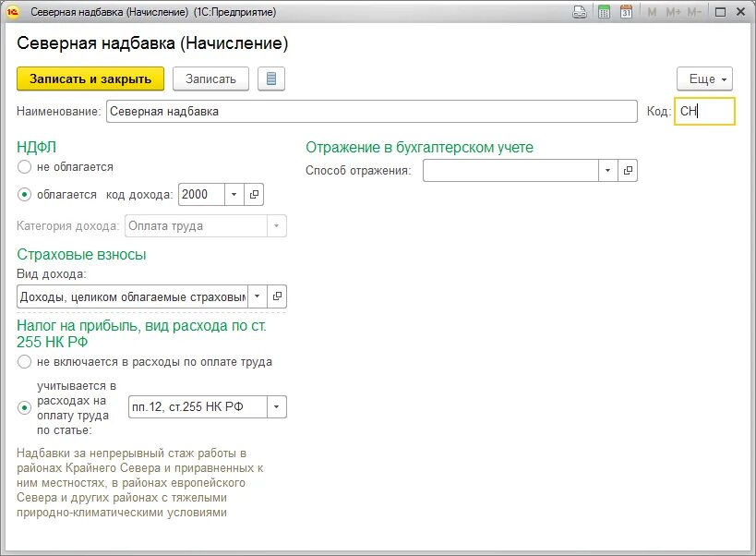The width and height of the screenshot is (756, 556).
Task: Click the Записать и закрыть button
Action: coord(90,79)
